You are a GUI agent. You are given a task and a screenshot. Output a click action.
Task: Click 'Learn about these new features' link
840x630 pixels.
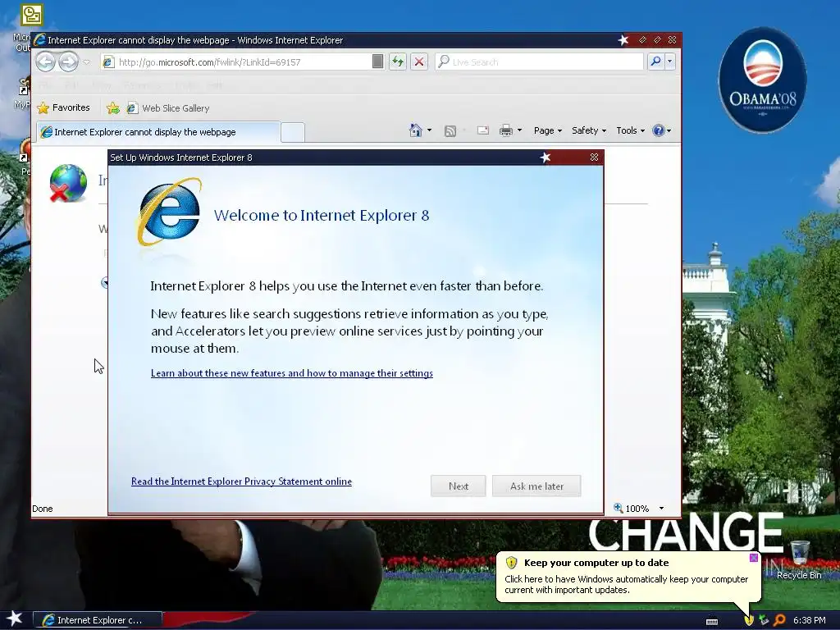click(x=292, y=373)
